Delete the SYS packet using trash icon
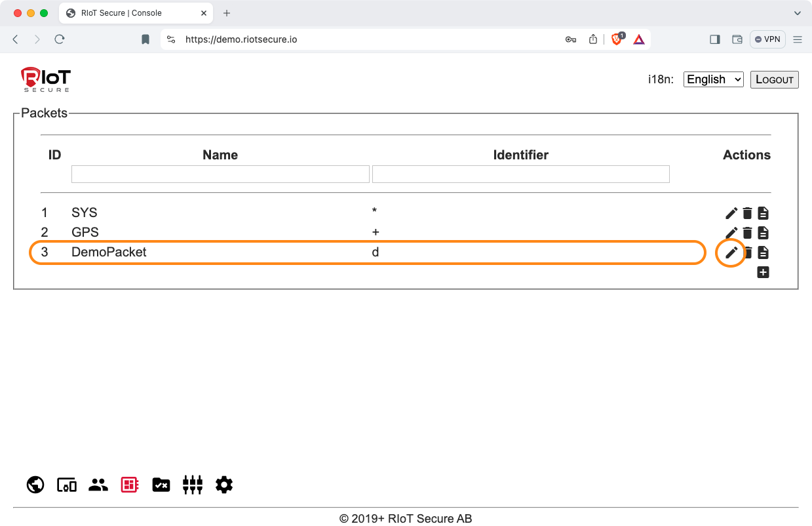 [747, 213]
